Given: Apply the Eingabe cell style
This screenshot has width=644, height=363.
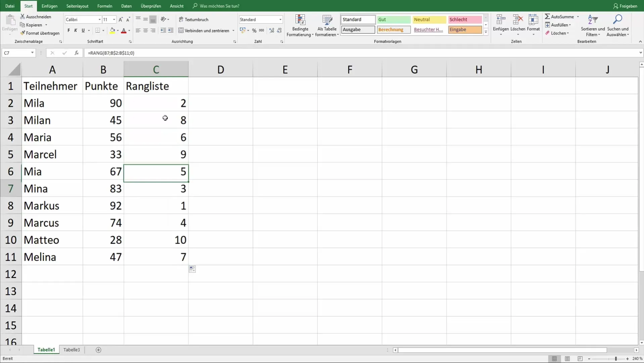Looking at the screenshot, I should pos(465,30).
